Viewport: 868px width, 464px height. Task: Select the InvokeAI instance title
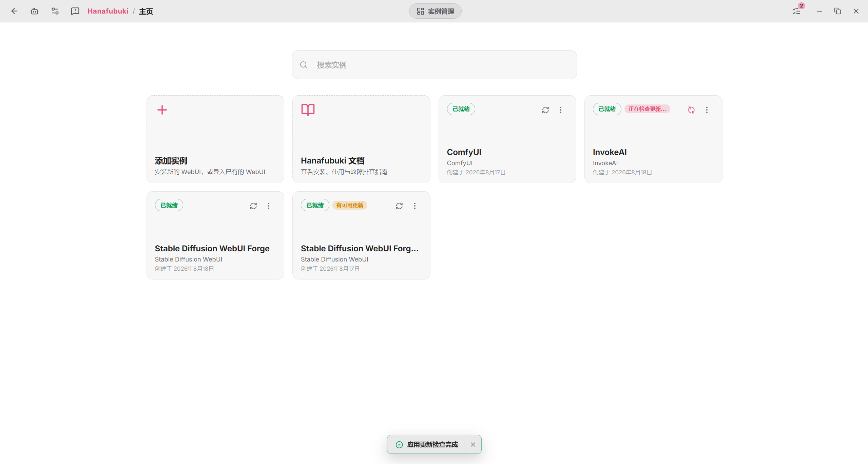pos(610,152)
